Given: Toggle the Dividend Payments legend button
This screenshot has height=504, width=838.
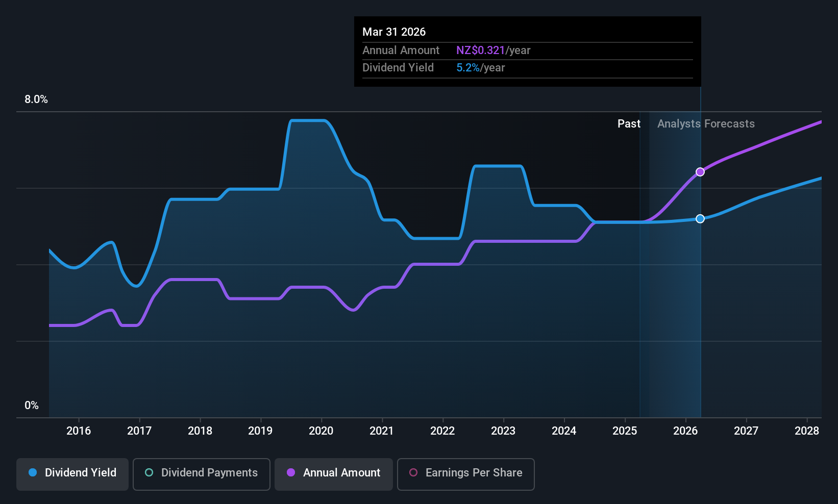Looking at the screenshot, I should pos(202,474).
